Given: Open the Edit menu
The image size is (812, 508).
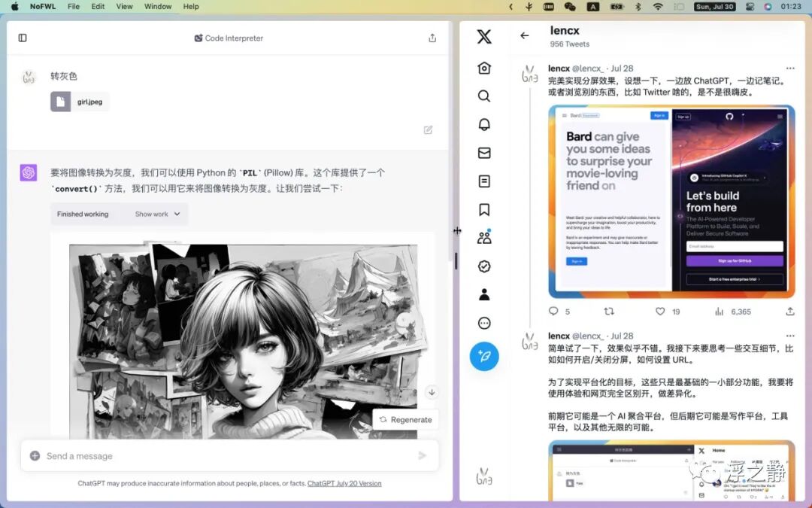Looking at the screenshot, I should tap(98, 6).
